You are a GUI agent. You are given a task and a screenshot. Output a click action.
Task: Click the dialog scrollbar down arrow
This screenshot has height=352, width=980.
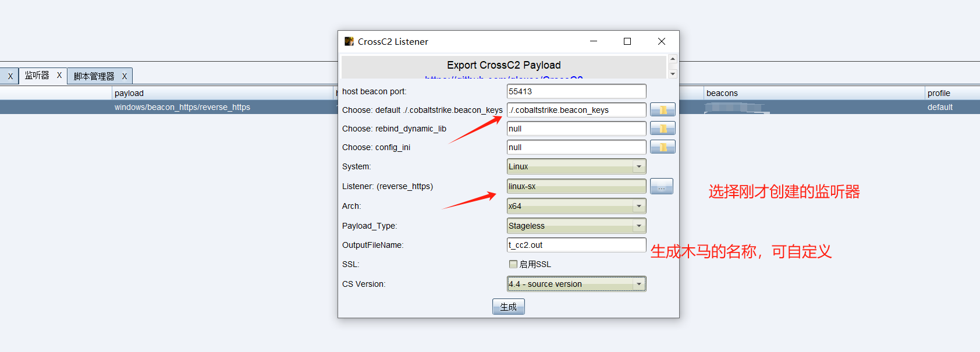[x=673, y=74]
